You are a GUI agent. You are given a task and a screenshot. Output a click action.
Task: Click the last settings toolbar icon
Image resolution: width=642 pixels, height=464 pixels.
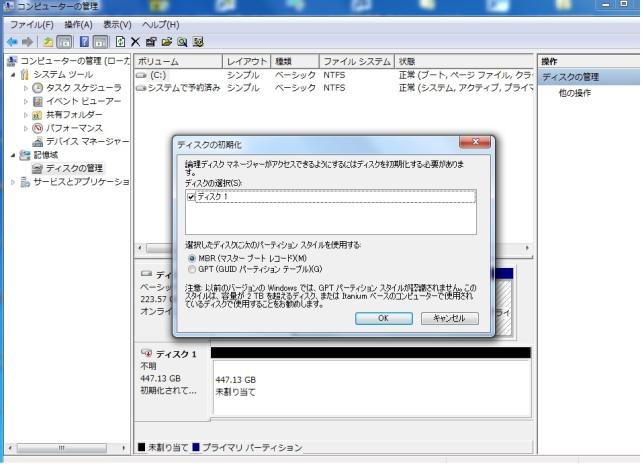pos(198,42)
